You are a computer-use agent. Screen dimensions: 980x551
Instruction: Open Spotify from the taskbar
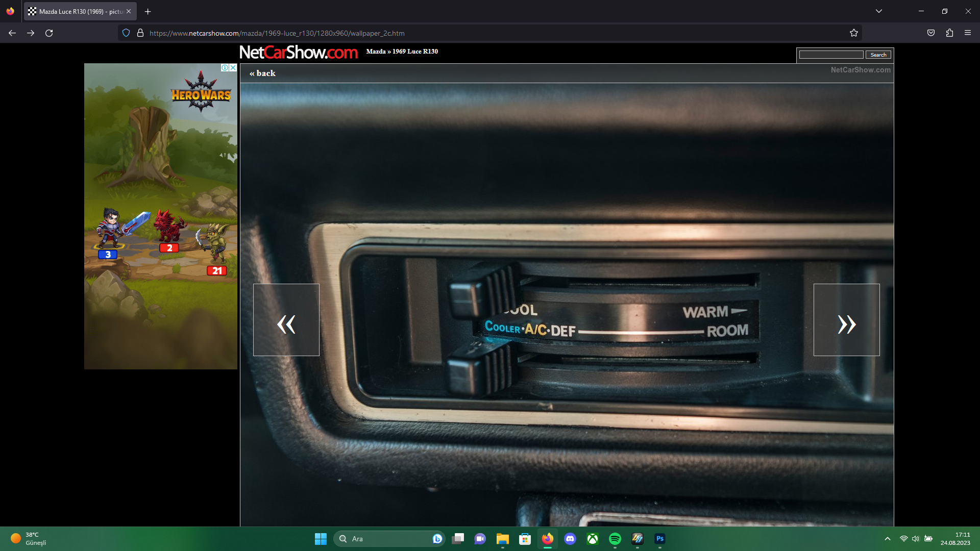615,539
